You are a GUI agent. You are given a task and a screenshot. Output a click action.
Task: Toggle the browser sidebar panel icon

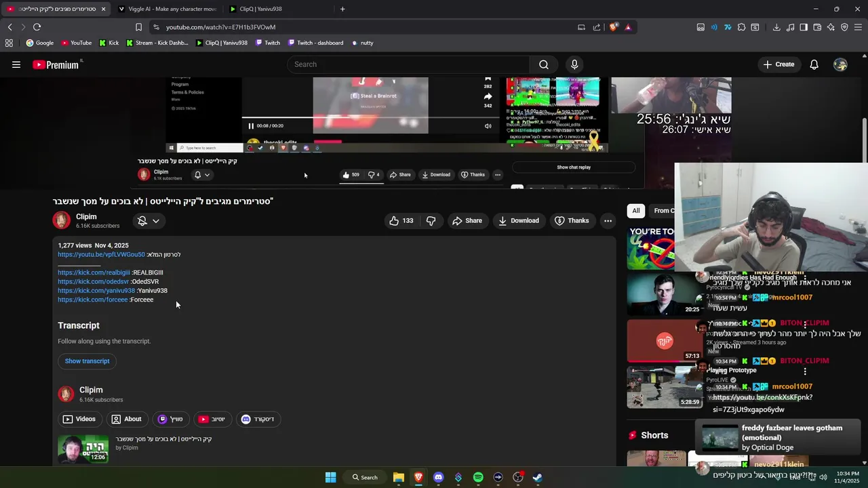[804, 27]
